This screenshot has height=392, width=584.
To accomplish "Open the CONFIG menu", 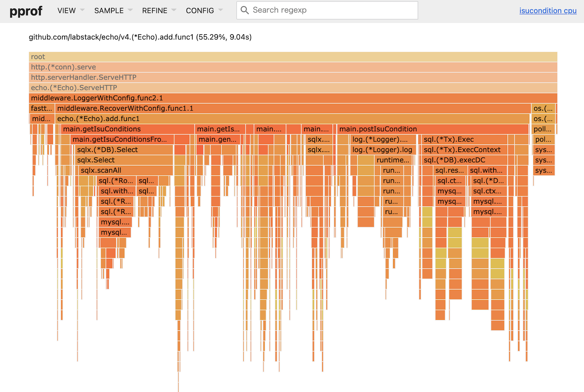I will coord(204,11).
